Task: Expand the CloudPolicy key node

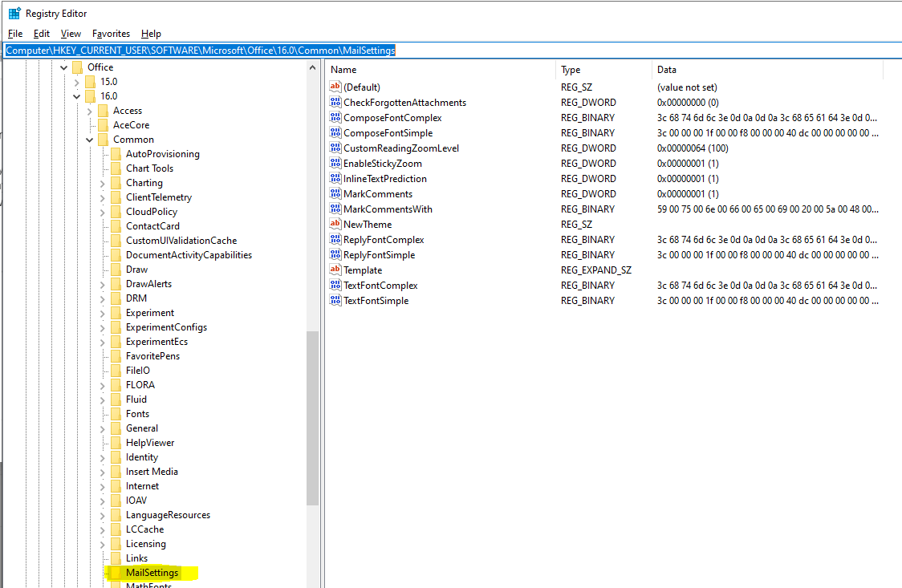Action: point(103,212)
